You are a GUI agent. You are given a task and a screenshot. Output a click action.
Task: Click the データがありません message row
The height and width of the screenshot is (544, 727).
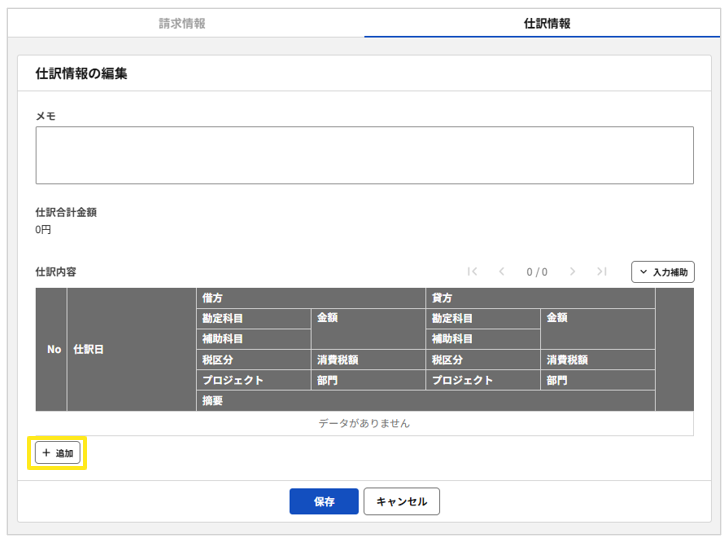[x=364, y=423]
